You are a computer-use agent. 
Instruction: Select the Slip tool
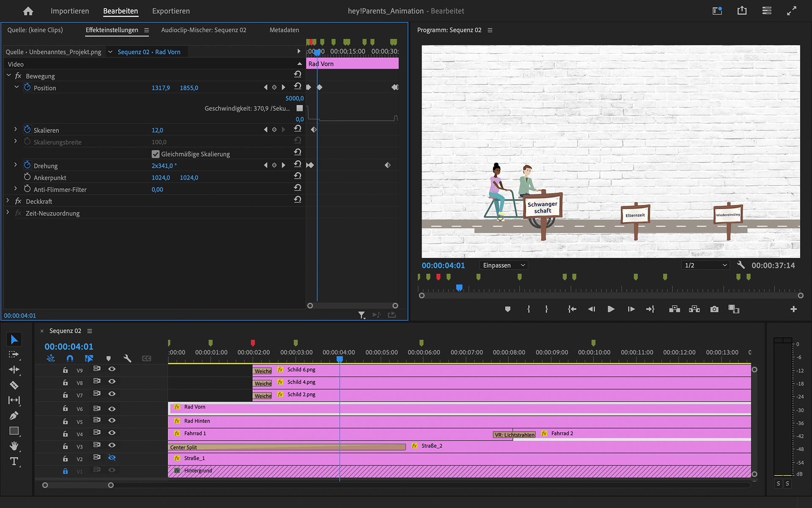click(x=14, y=400)
